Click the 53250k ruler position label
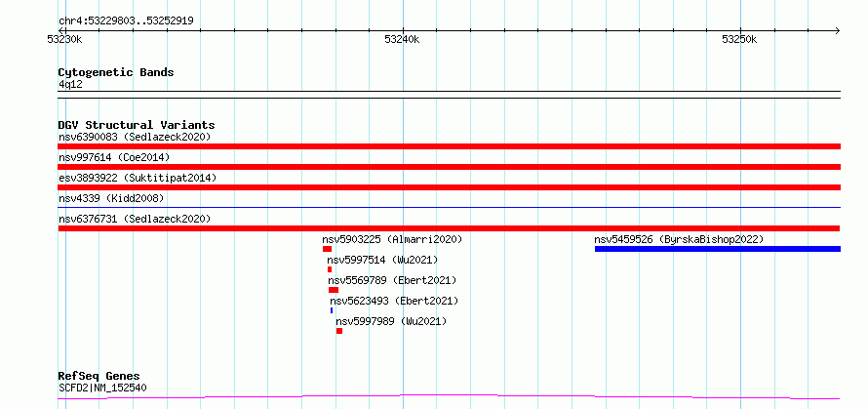868x409 pixels. click(739, 39)
